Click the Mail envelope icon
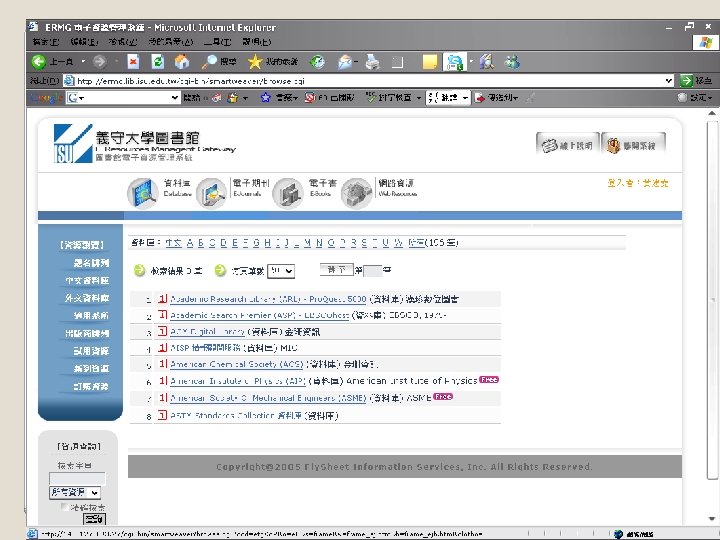 click(x=344, y=62)
